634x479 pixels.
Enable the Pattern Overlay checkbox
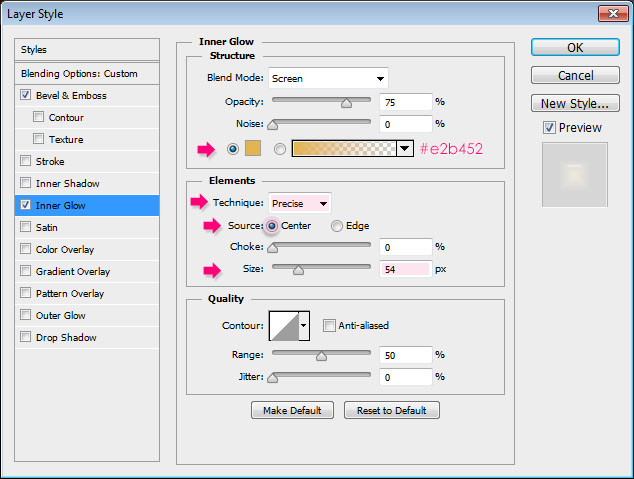(x=25, y=293)
